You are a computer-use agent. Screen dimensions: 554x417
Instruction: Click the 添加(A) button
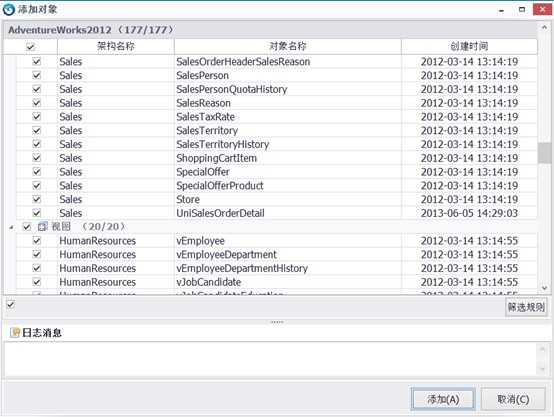tap(443, 399)
